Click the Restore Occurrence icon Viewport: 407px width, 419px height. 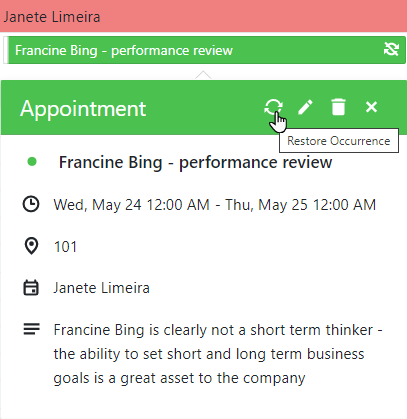pyautogui.click(x=273, y=107)
